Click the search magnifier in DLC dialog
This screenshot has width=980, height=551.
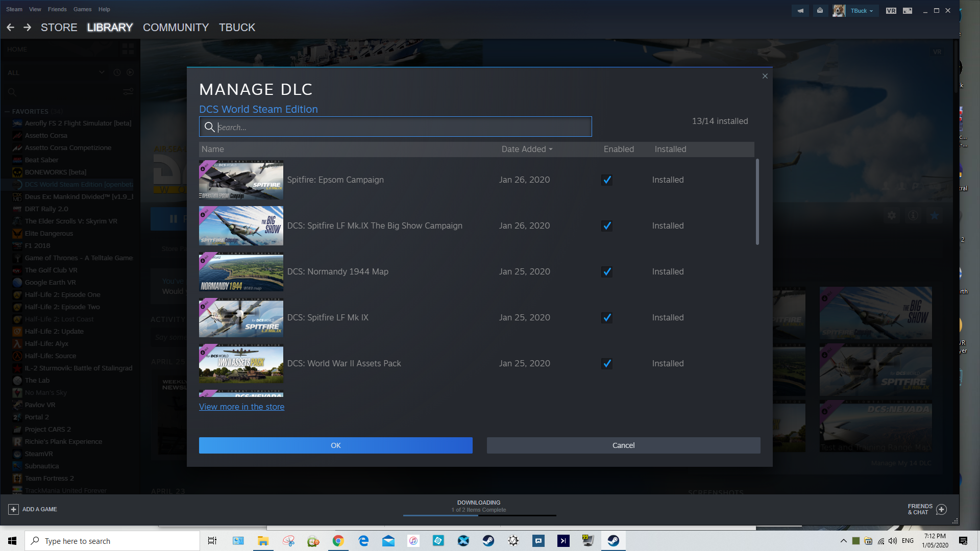point(209,127)
